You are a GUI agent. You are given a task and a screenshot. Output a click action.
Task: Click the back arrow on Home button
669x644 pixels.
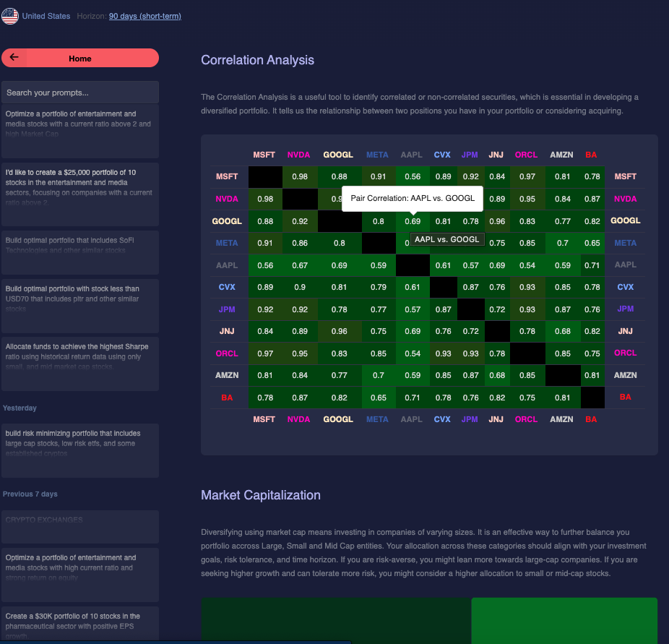pyautogui.click(x=14, y=57)
